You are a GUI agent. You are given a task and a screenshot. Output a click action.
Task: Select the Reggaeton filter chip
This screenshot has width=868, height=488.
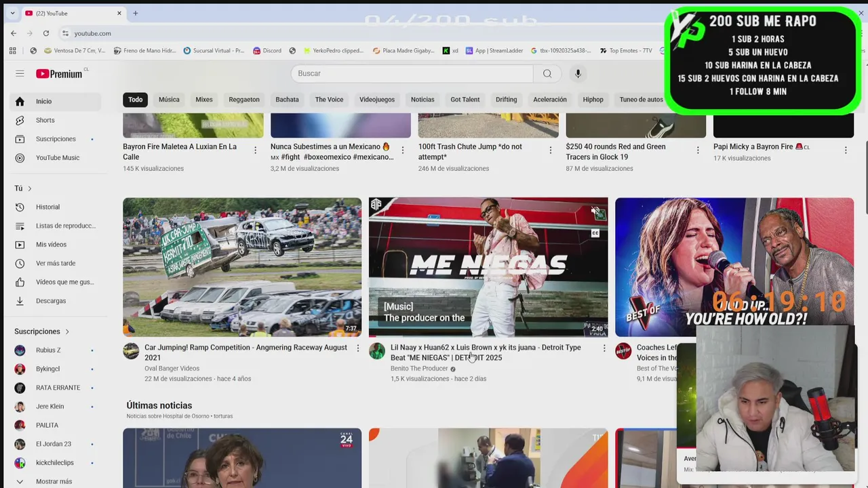(244, 100)
